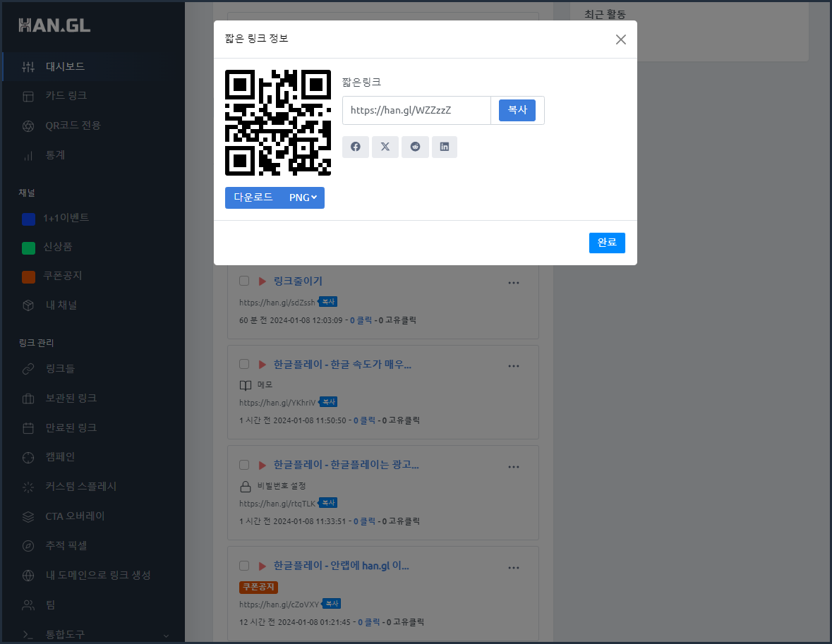
Task: Click the short link URL field
Action: [416, 110]
